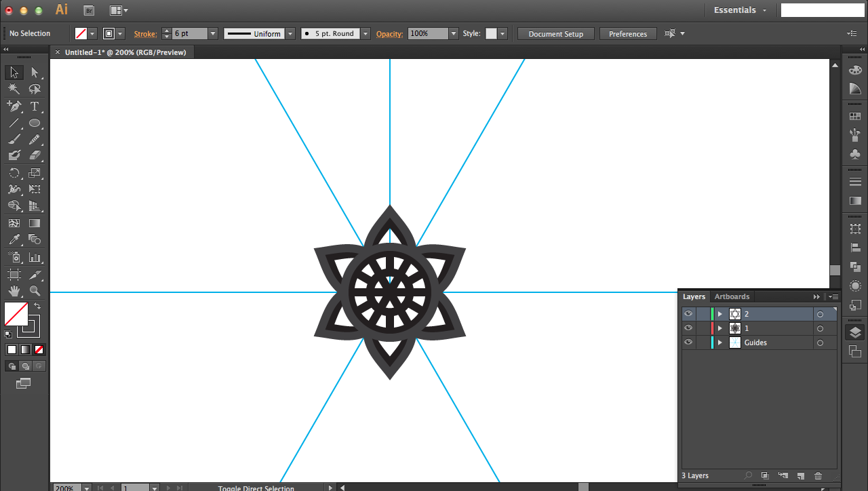Open the Stroke panel in dock
The width and height of the screenshot is (868, 491).
[x=855, y=182]
